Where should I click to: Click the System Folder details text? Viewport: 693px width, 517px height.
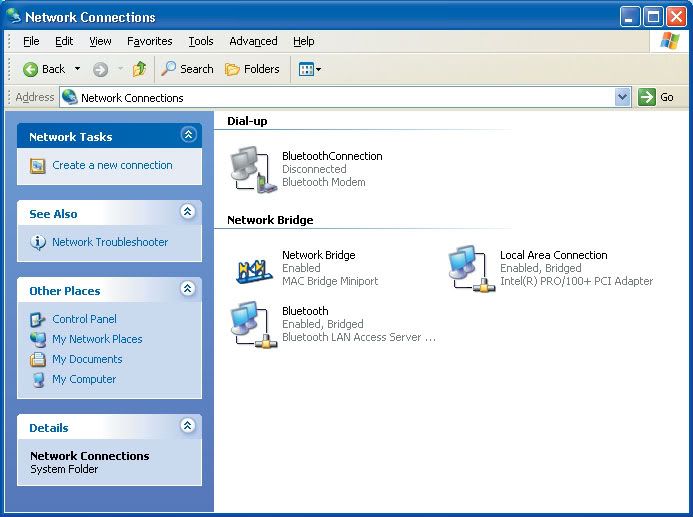coord(64,469)
